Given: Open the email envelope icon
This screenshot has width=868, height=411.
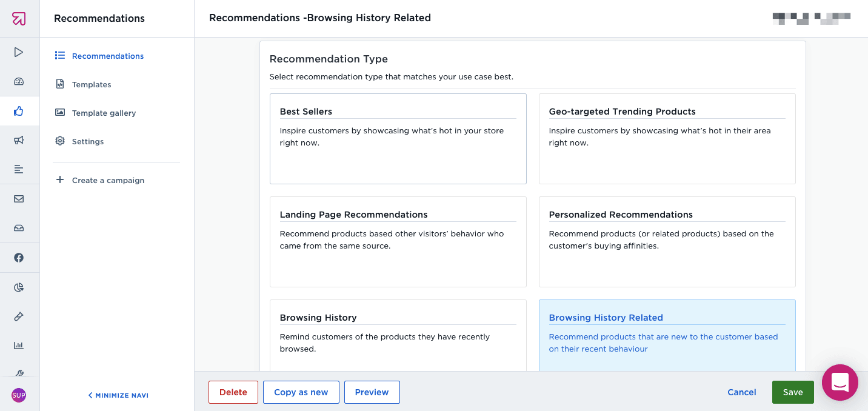Looking at the screenshot, I should pyautogui.click(x=19, y=199).
